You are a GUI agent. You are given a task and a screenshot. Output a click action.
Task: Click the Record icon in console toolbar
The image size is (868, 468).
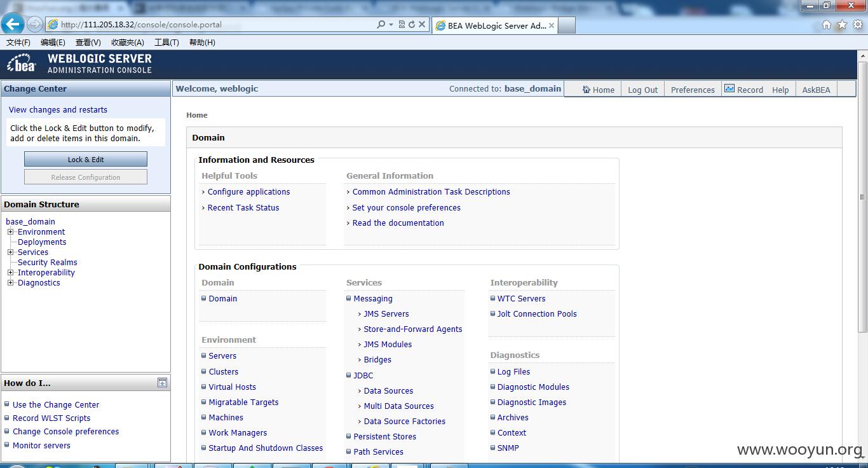[x=729, y=89]
